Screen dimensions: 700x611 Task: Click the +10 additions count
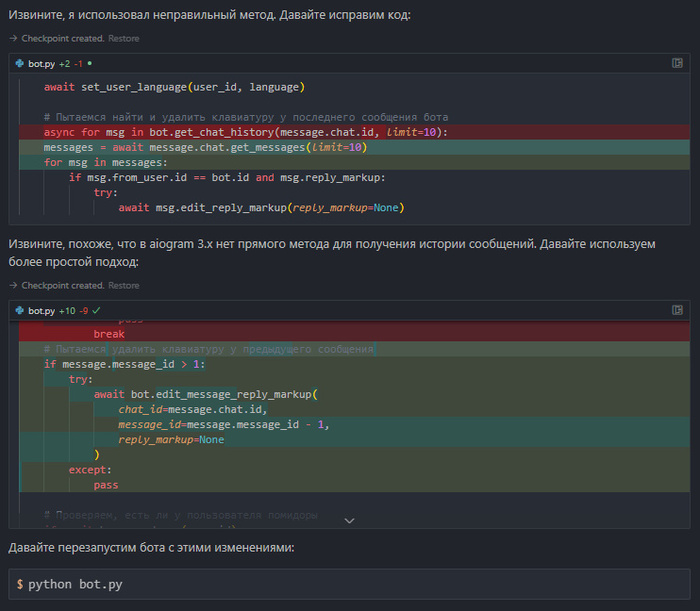(x=67, y=311)
